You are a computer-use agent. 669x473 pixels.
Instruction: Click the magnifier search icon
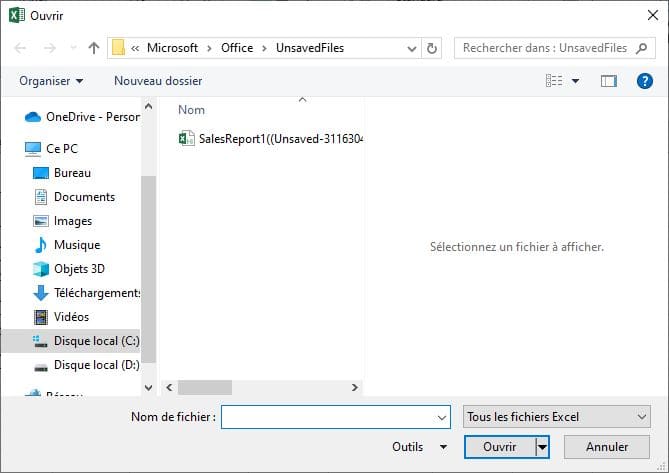pyautogui.click(x=641, y=48)
